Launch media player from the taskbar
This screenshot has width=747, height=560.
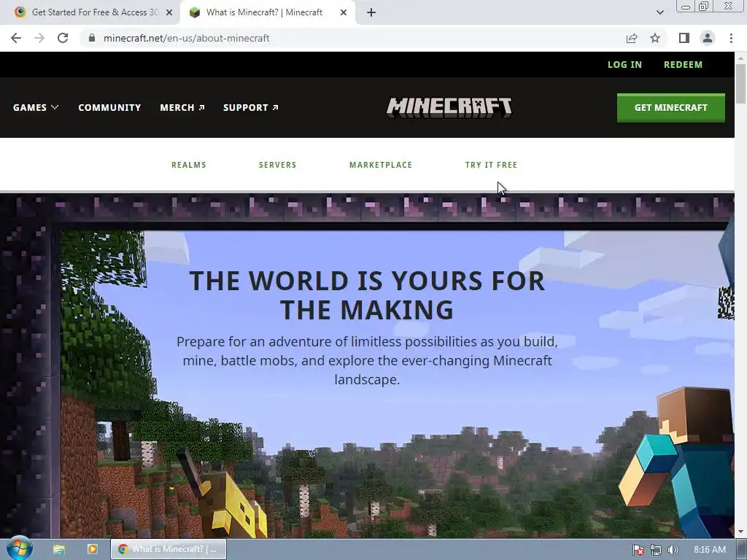pyautogui.click(x=93, y=549)
